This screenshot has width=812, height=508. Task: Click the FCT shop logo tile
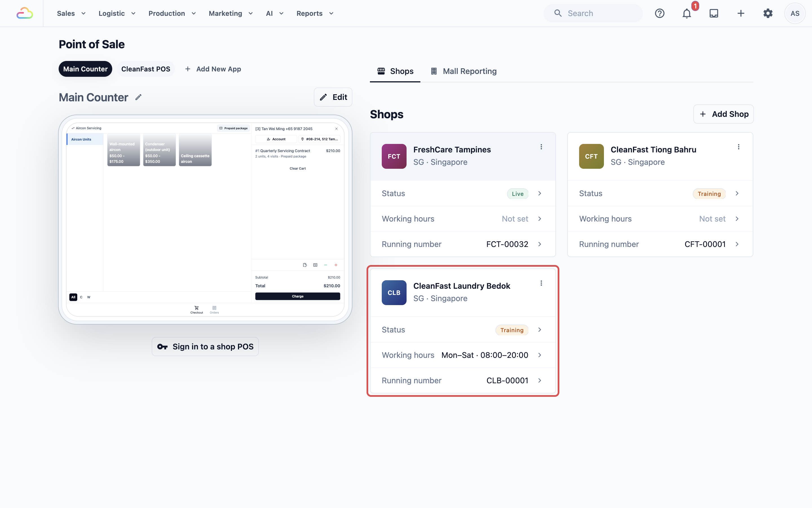pos(394,156)
